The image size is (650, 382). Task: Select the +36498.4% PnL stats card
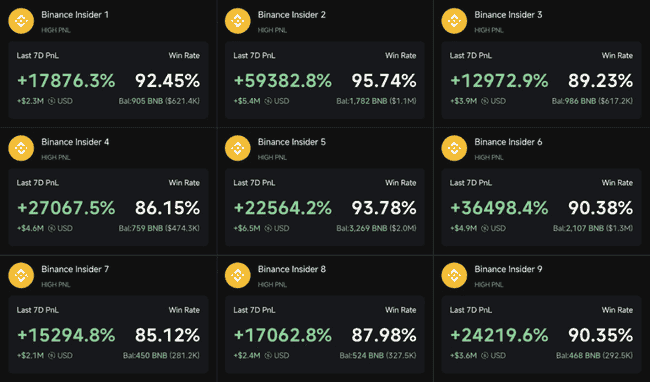coord(541,207)
